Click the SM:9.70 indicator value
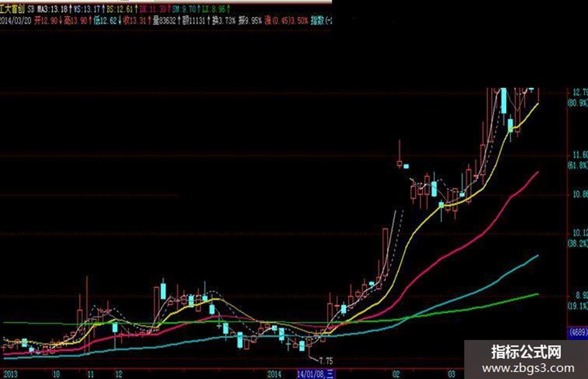Viewport: 588px width, 379px height. click(184, 9)
